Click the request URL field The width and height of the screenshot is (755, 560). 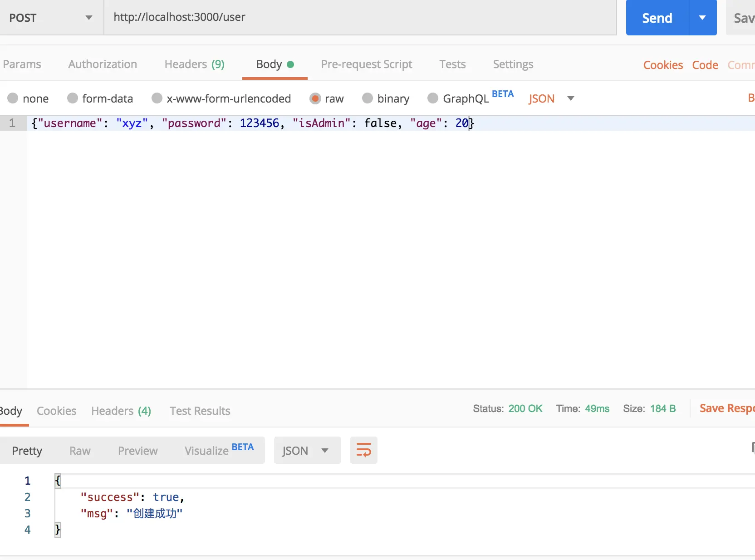coord(360,17)
